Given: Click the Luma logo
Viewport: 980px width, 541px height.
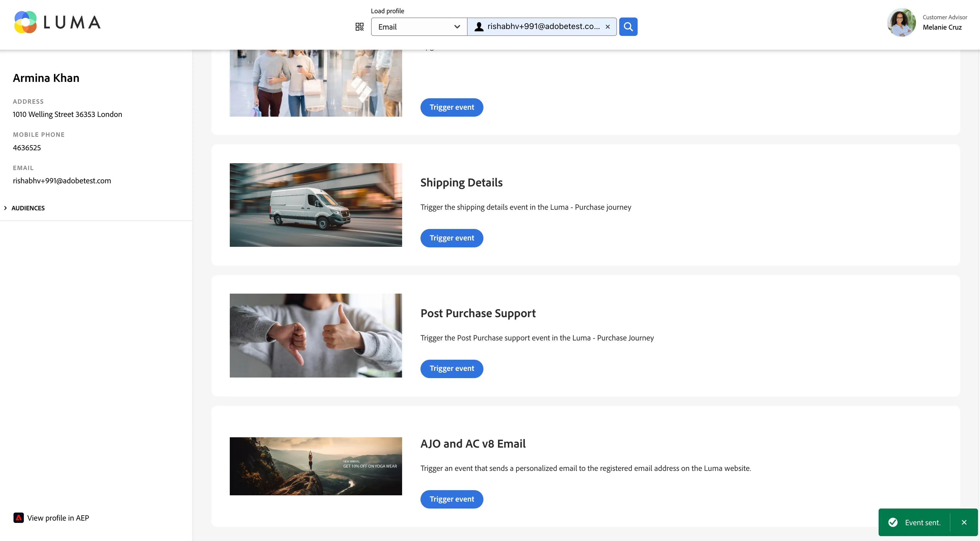Looking at the screenshot, I should (57, 22).
